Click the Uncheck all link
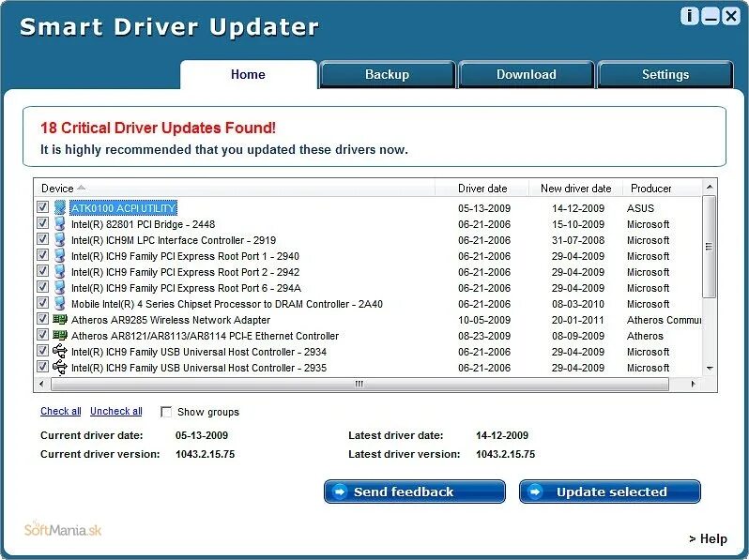The width and height of the screenshot is (749, 560). pyautogui.click(x=116, y=411)
